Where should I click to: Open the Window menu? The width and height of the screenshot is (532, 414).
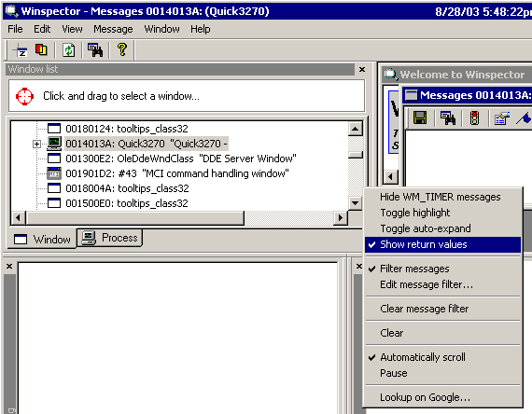tap(161, 29)
